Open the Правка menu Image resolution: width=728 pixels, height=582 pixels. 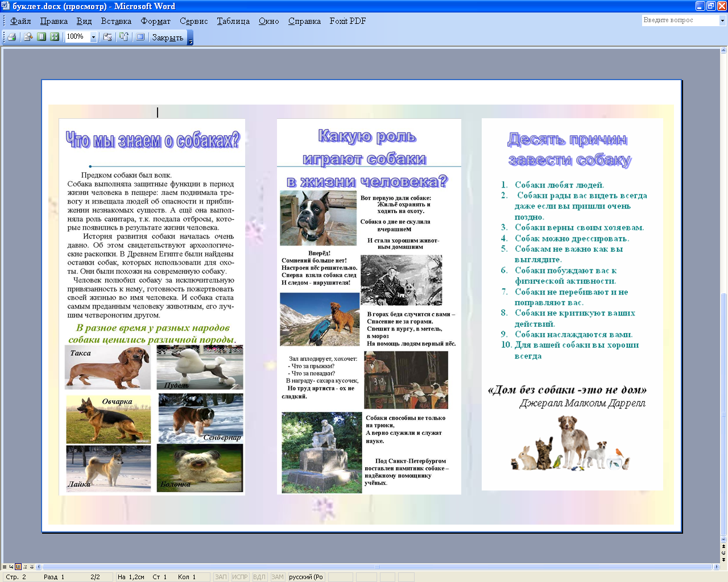54,21
